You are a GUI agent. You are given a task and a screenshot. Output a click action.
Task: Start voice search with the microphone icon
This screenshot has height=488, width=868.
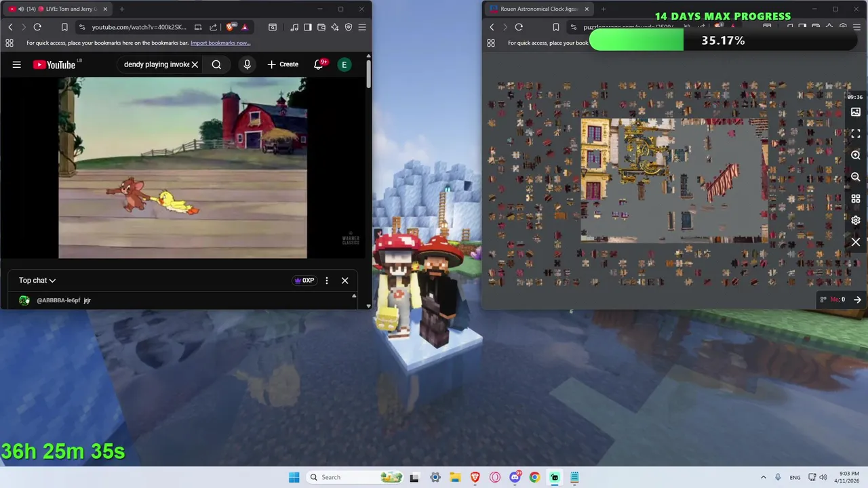(x=247, y=64)
